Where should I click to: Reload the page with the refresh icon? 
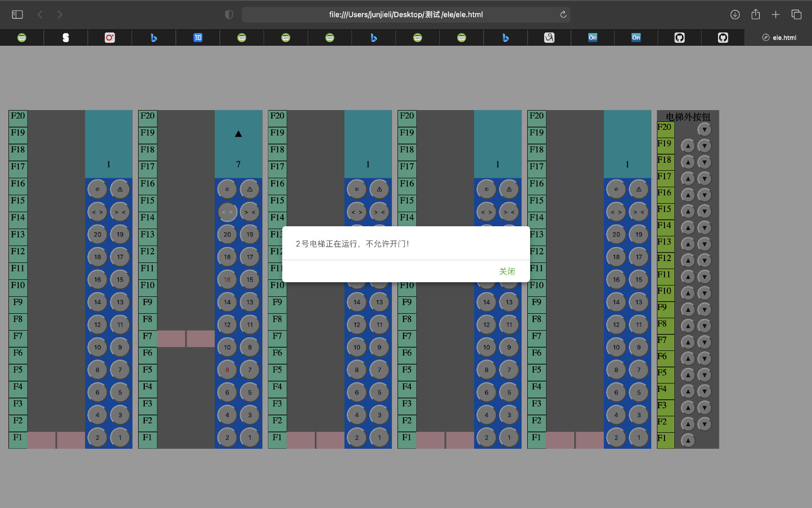click(x=563, y=15)
